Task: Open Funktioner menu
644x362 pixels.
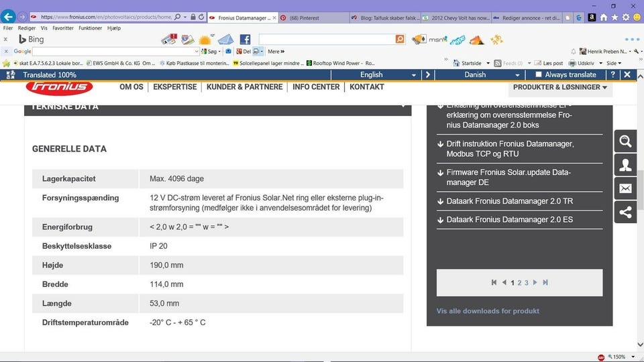Action: [x=91, y=28]
